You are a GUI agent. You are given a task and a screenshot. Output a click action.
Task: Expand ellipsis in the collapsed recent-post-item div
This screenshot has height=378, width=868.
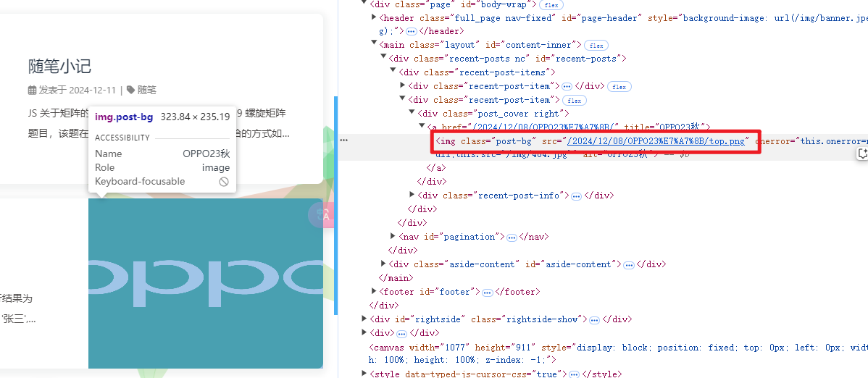tap(567, 87)
